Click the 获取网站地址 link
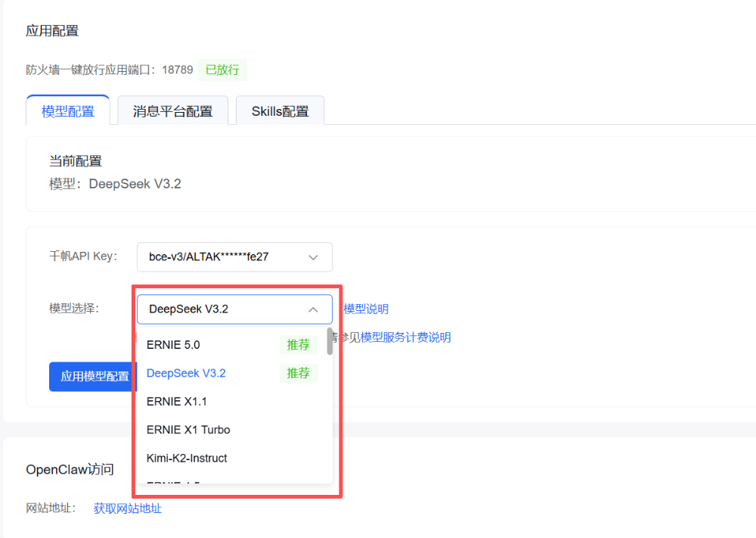The image size is (756, 538). pos(127,508)
